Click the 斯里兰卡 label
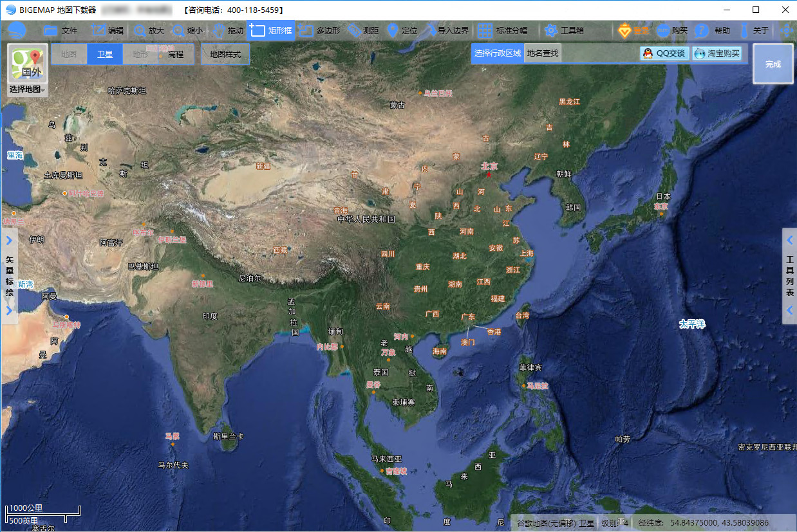The height and width of the screenshot is (532, 797). coord(229,436)
